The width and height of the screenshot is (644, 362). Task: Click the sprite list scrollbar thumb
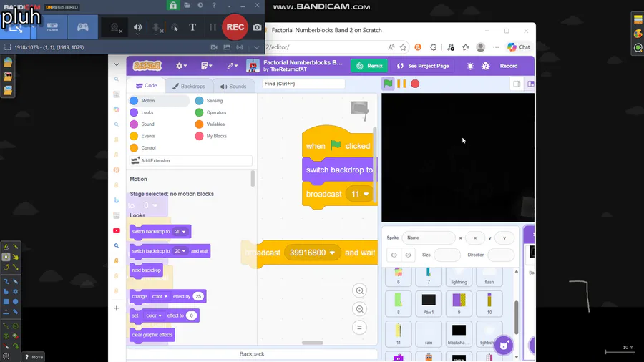(516, 317)
